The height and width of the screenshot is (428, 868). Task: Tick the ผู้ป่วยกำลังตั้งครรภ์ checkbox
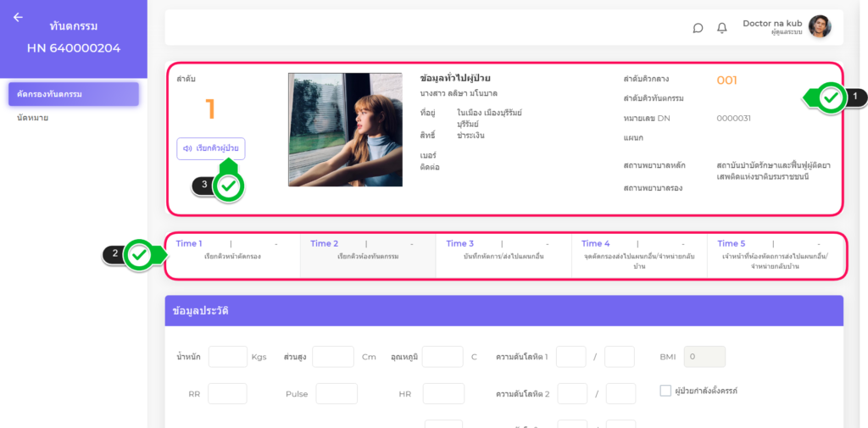[x=665, y=391]
